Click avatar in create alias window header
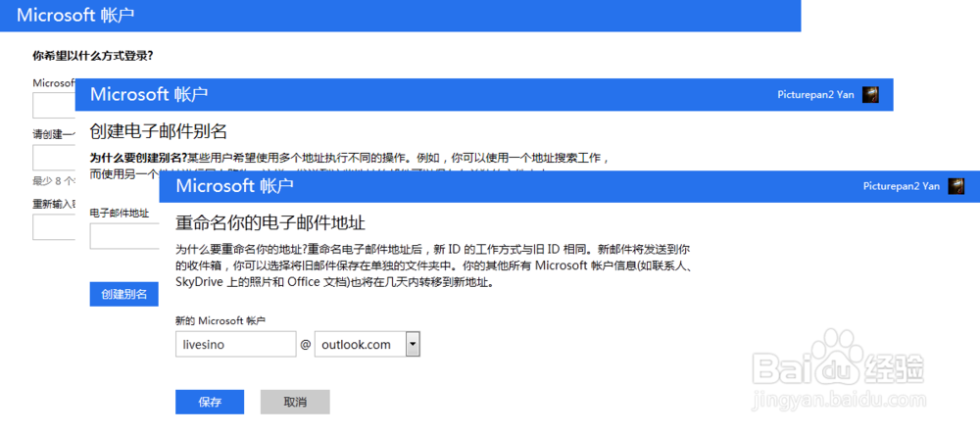The image size is (980, 433). [870, 94]
